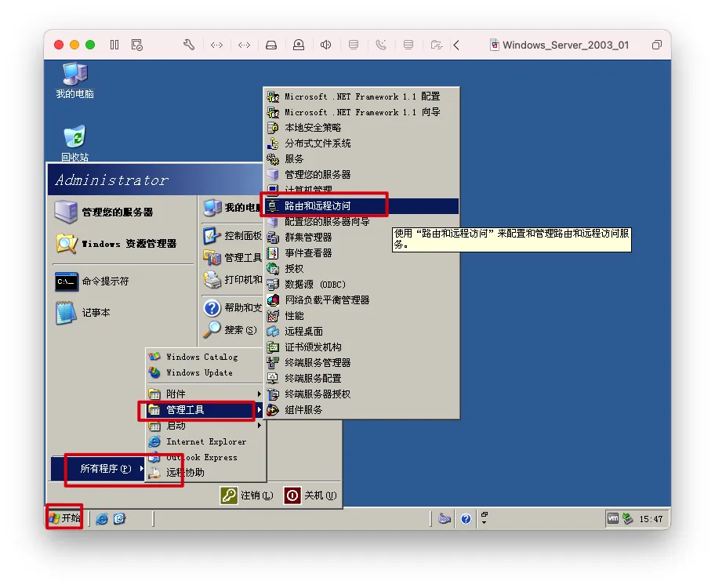
Task: Open Microsoft .NET Framework 1.1 向导
Action: tap(361, 112)
